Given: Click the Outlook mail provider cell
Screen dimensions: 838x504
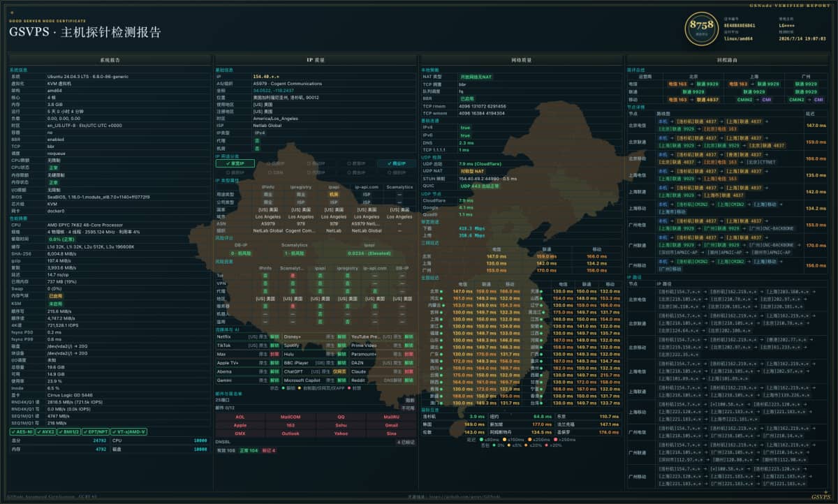Looking at the screenshot, I should tap(291, 433).
